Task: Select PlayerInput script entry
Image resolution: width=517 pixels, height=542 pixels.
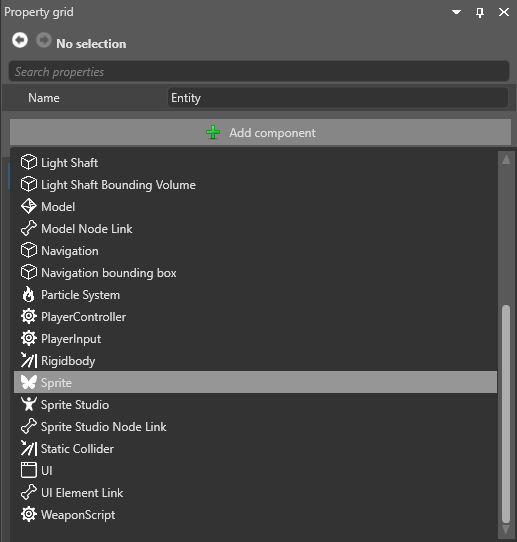Action: [255, 339]
